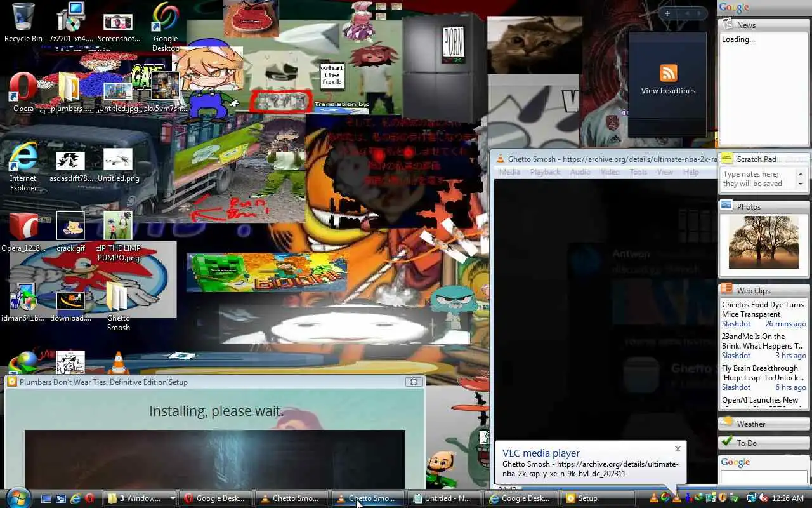Screen dimensions: 812x508
Task: Click the News gadget newspaper icon
Action: click(x=727, y=25)
